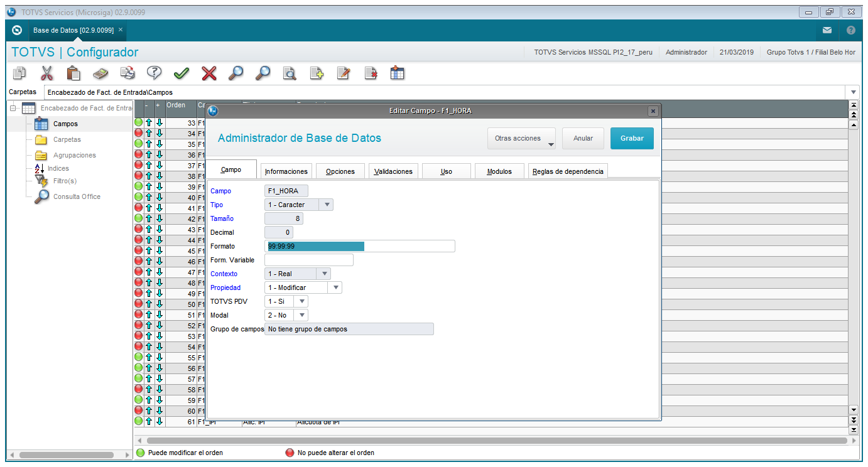Click the edit document pencil icon

pyautogui.click(x=344, y=73)
